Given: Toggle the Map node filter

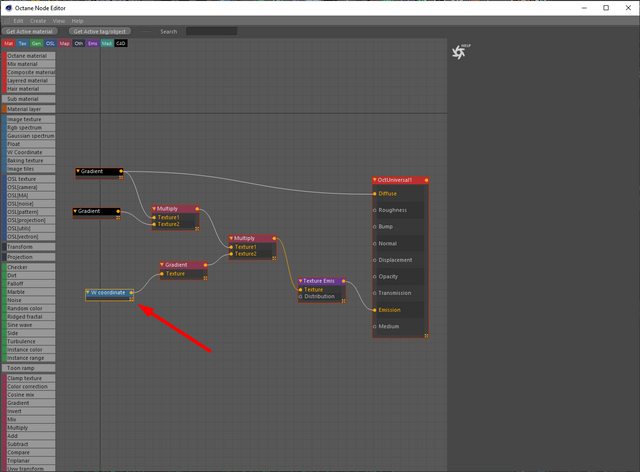Looking at the screenshot, I should pos(64,43).
